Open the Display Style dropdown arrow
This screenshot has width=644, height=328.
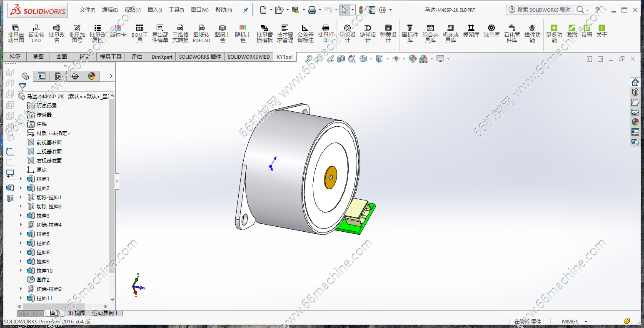coord(387,59)
